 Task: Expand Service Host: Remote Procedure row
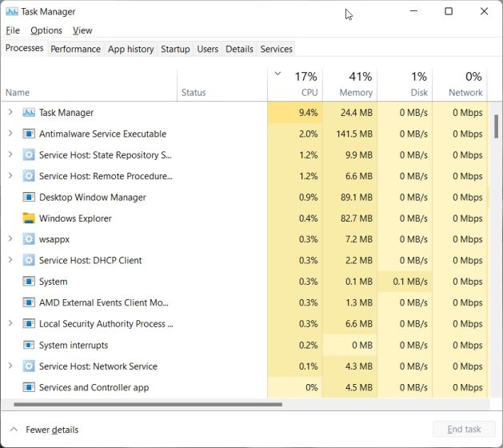pyautogui.click(x=10, y=175)
